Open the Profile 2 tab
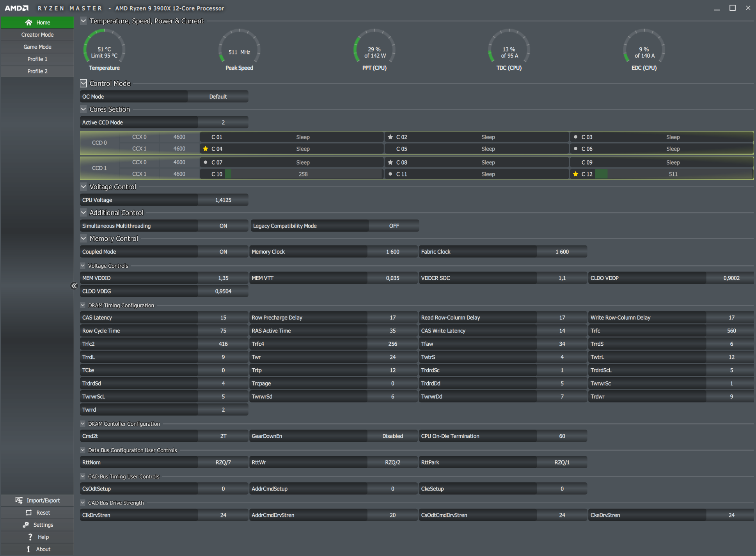Image resolution: width=756 pixels, height=556 pixels. [37, 71]
